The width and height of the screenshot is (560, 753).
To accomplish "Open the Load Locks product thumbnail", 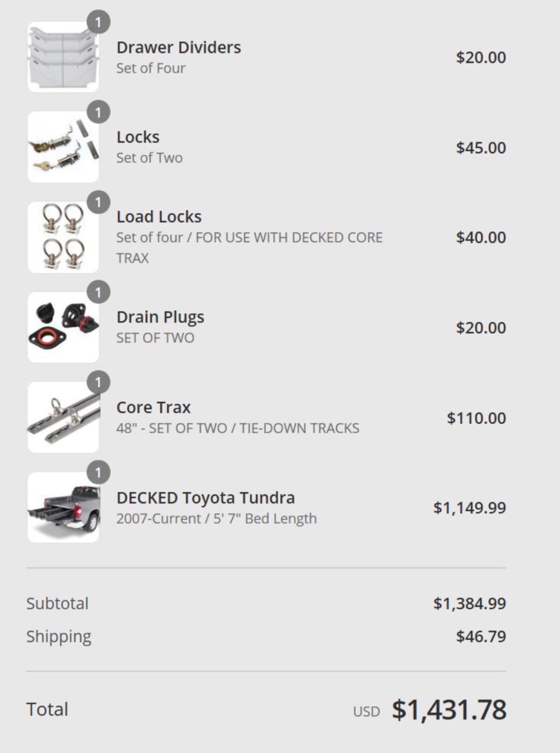I will click(x=64, y=237).
